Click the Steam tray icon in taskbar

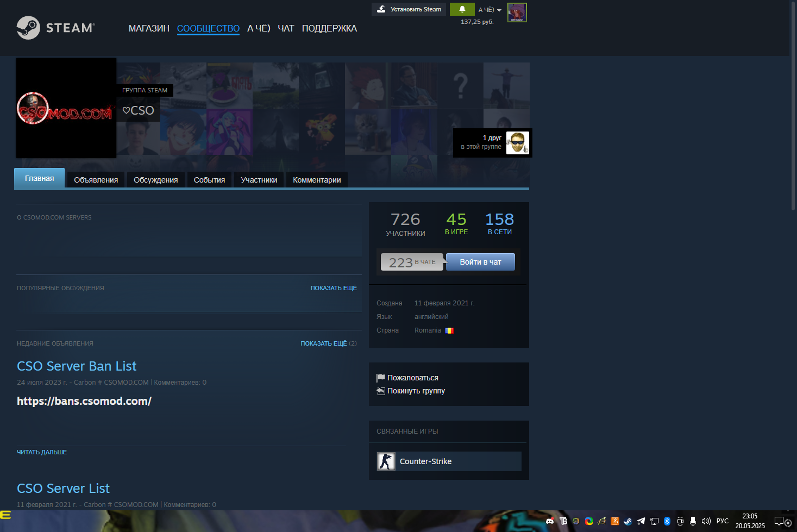(627, 521)
